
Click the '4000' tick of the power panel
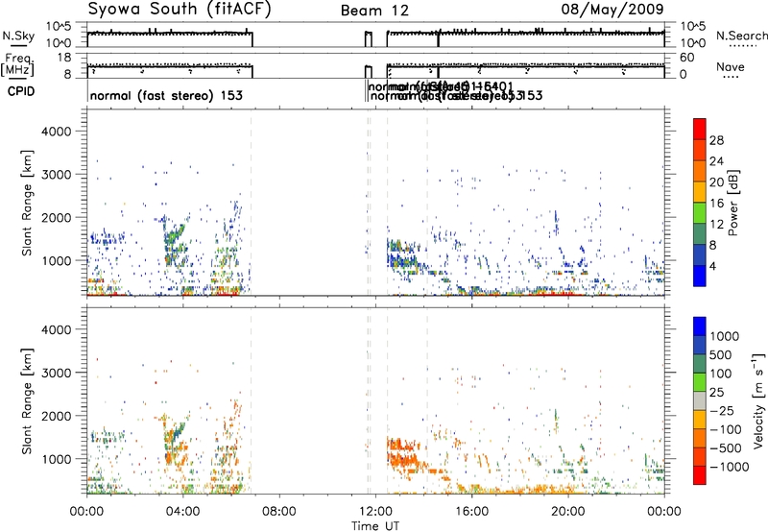57,132
